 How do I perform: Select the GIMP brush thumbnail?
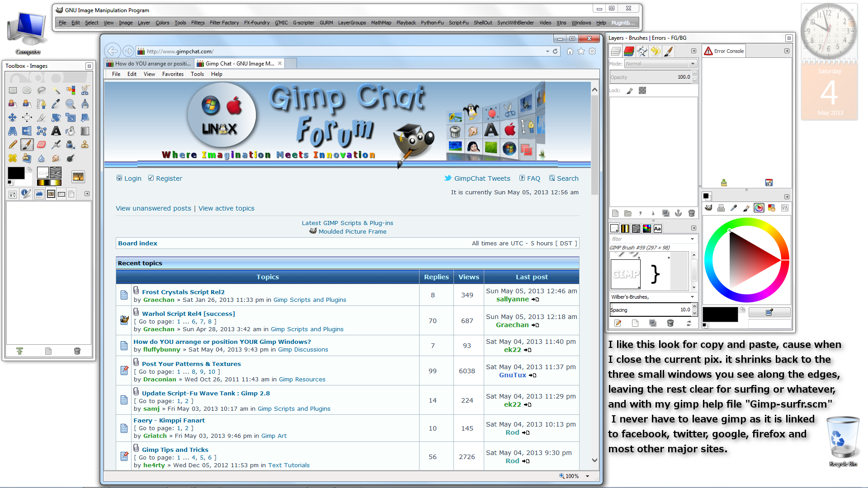[626, 274]
